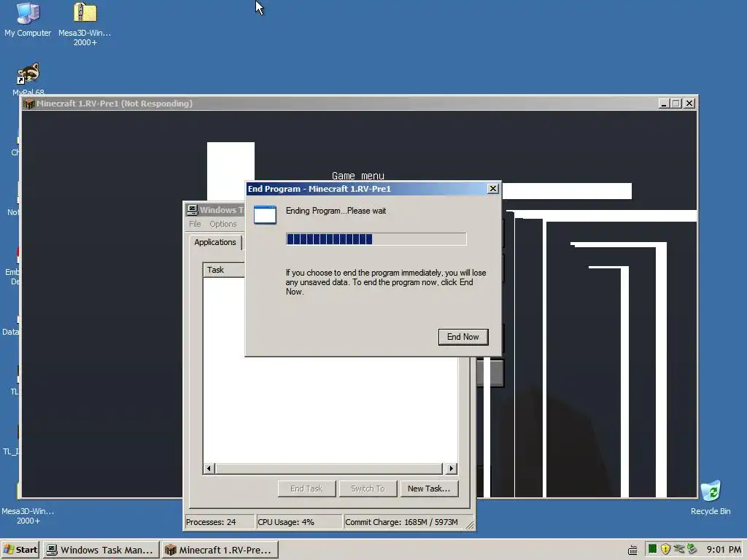The image size is (747, 560).
Task: Click the Start button
Action: (21, 550)
